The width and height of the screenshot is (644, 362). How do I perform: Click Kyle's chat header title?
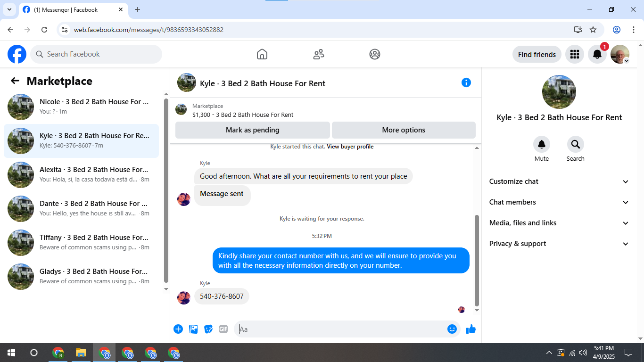[x=263, y=83]
